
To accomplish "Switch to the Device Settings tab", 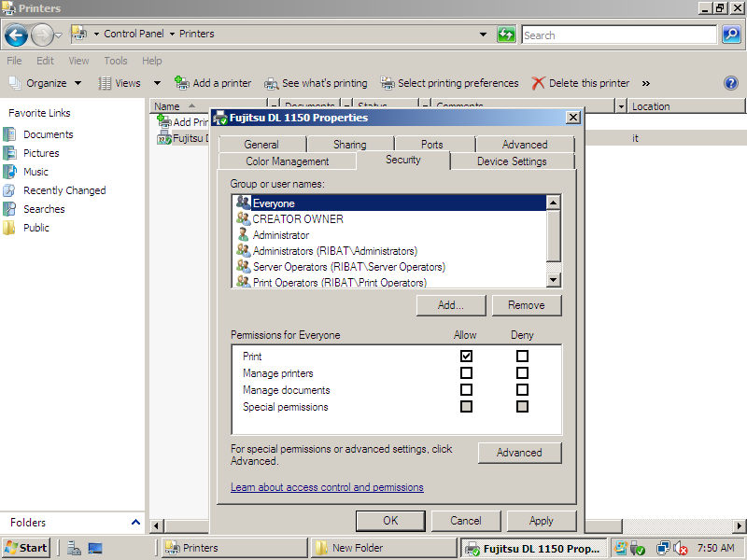I will [512, 161].
